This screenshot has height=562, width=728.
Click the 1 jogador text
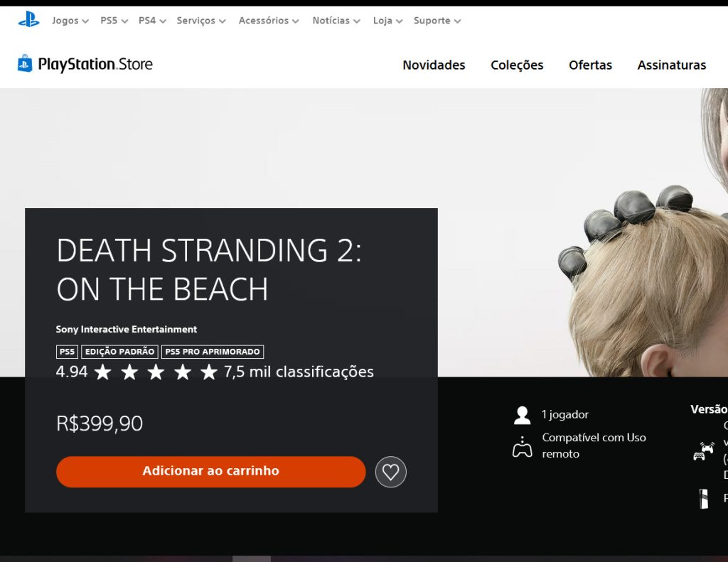(565, 414)
